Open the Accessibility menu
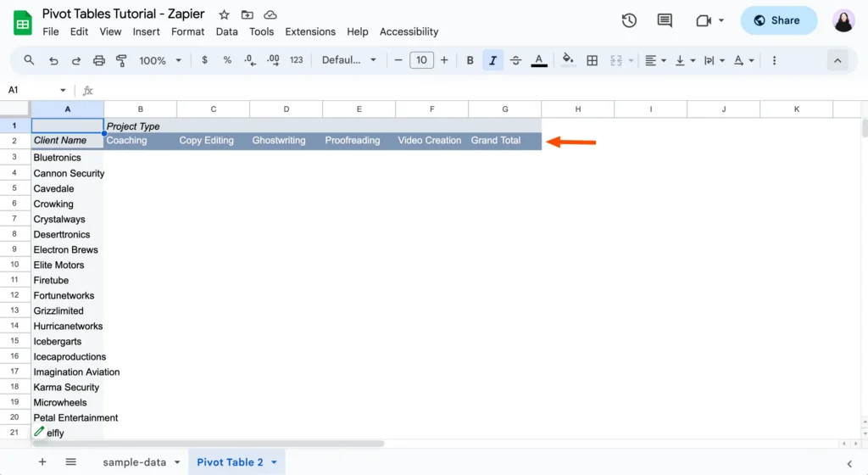 click(409, 31)
